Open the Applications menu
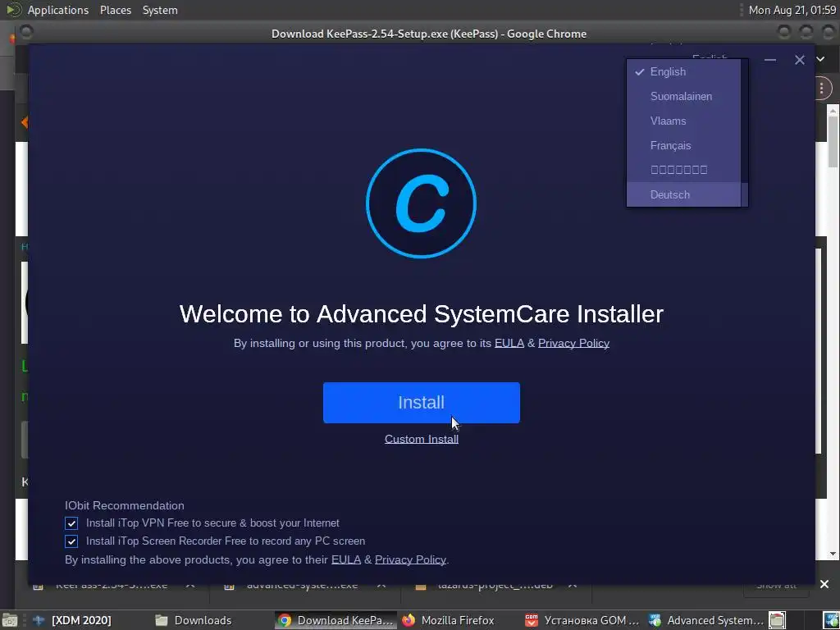Screen dimensions: 840x630 point(58,10)
